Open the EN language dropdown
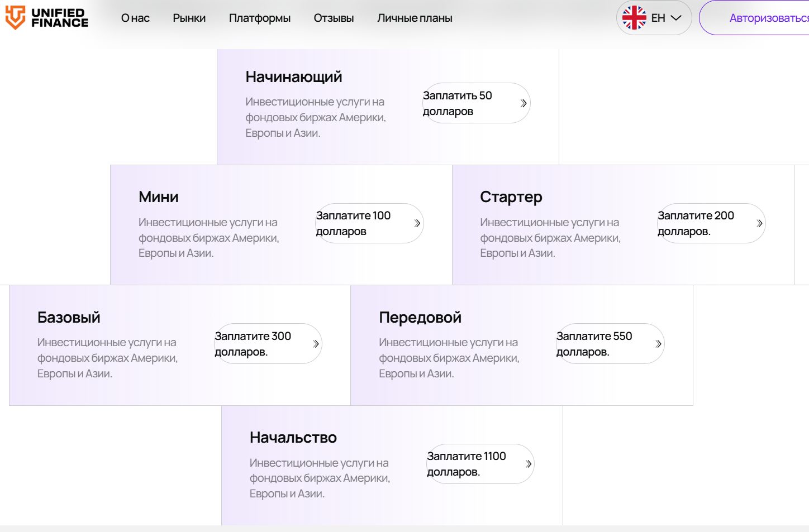809x532 pixels. (654, 17)
